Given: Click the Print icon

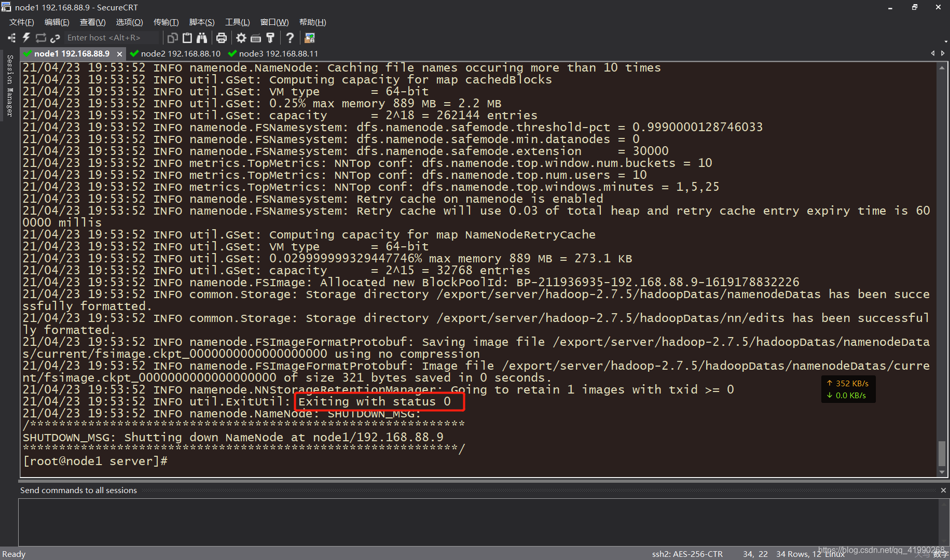Looking at the screenshot, I should (222, 38).
